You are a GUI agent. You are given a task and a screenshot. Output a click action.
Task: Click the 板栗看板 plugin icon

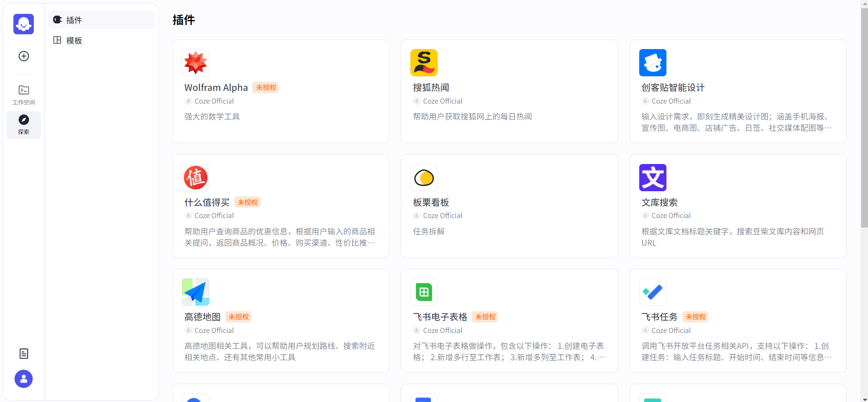424,178
